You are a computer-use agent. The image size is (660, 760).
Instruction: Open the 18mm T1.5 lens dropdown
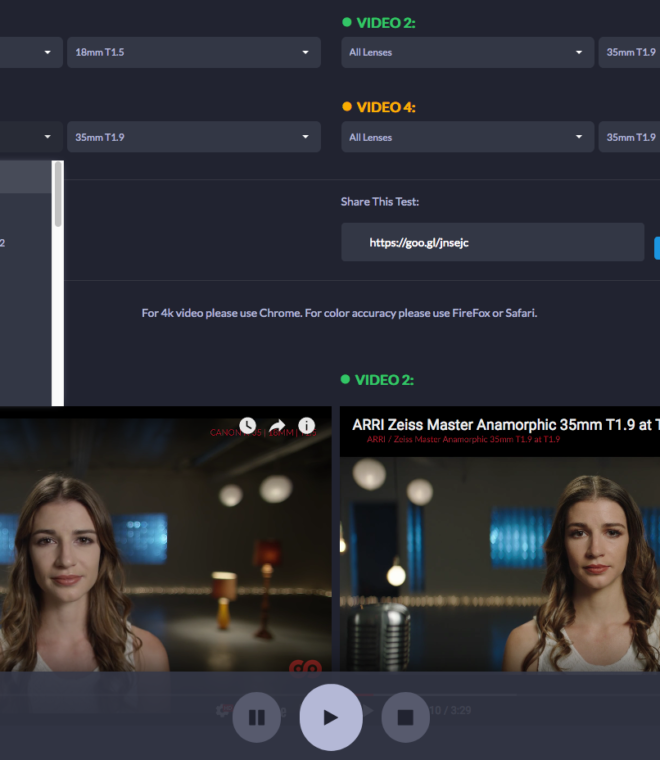pyautogui.click(x=194, y=52)
